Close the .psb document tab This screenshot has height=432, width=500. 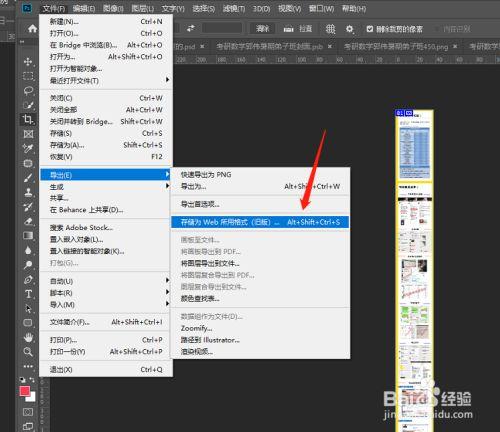click(330, 46)
